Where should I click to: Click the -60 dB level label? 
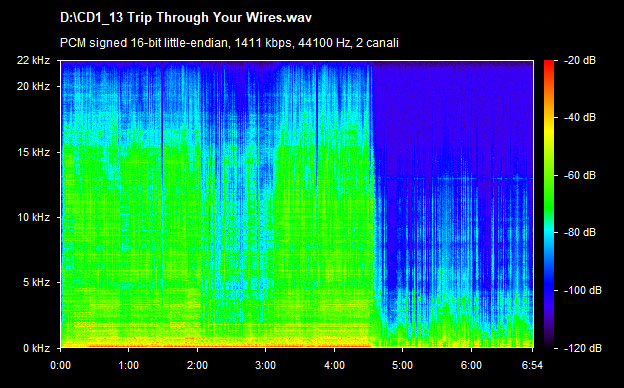tap(580, 175)
